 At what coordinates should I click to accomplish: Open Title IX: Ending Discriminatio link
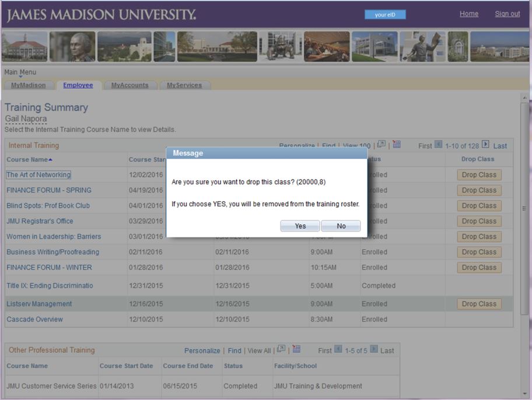click(x=50, y=286)
